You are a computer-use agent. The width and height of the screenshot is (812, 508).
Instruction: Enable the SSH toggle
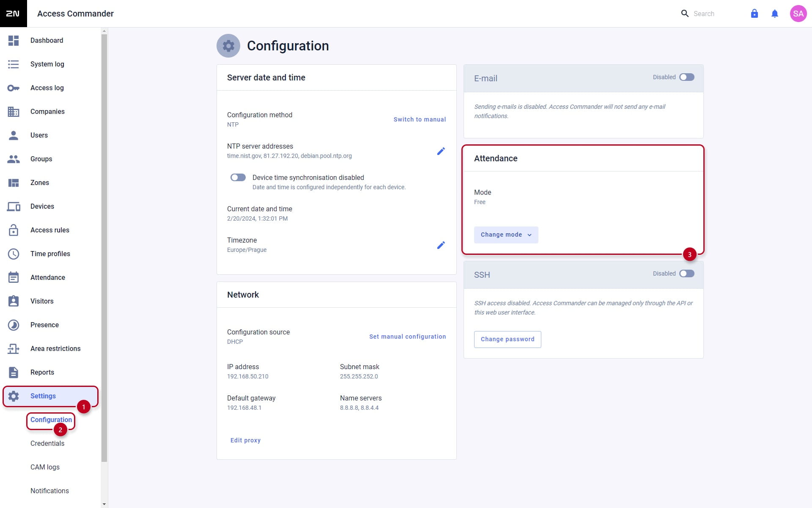[687, 273]
